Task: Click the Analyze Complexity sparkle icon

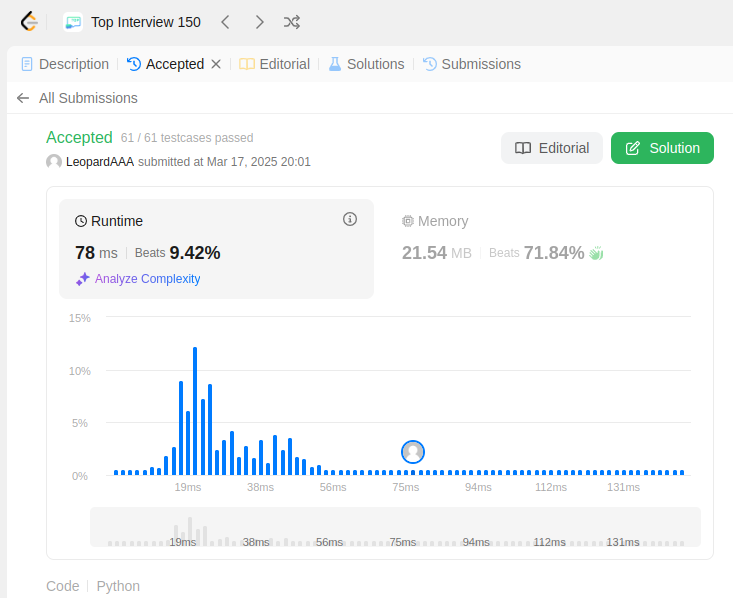Action: [x=83, y=279]
